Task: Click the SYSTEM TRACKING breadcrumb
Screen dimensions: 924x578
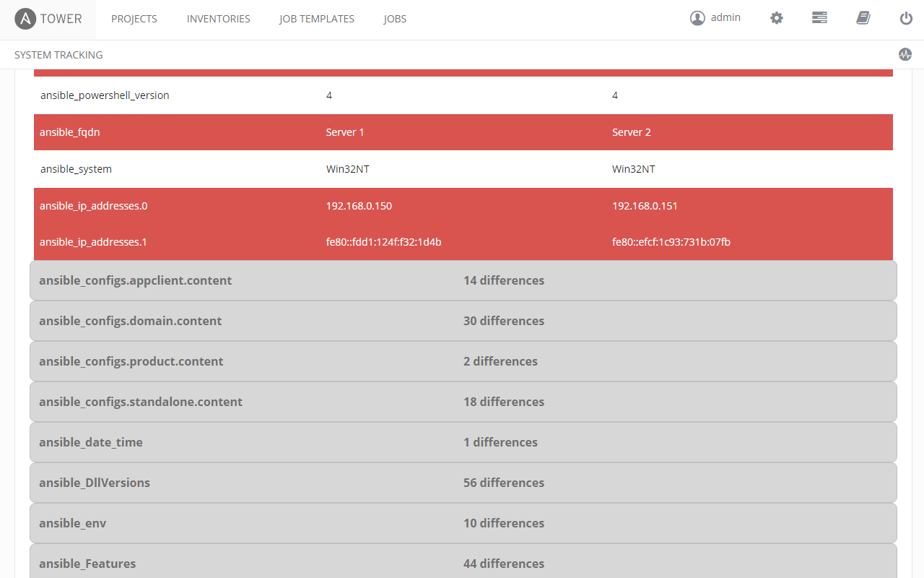Action: click(x=58, y=55)
